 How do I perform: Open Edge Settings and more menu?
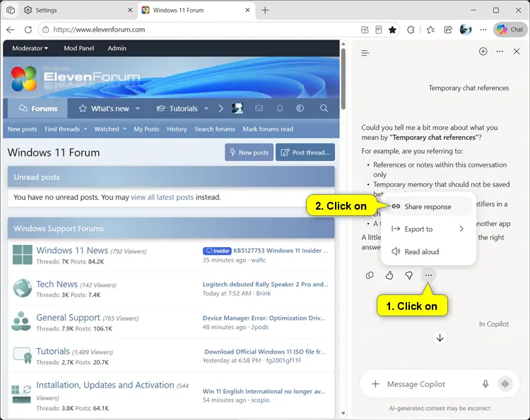[483, 30]
